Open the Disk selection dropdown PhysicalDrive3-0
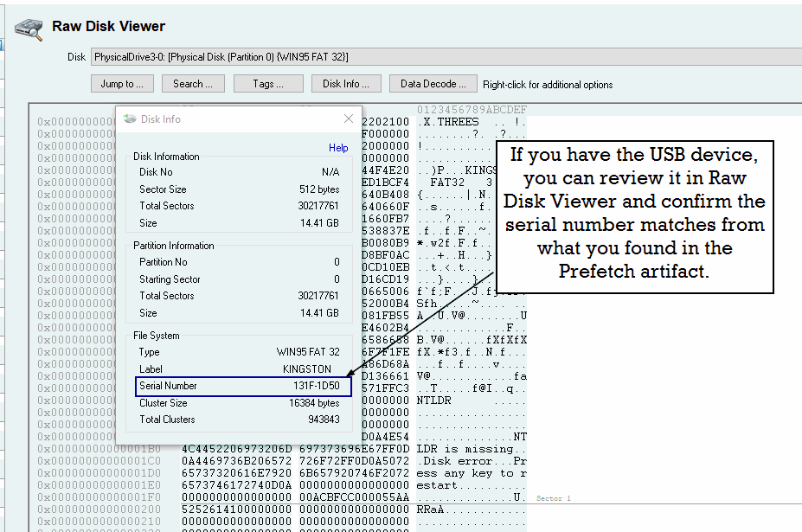This screenshot has width=802, height=532. point(446,57)
